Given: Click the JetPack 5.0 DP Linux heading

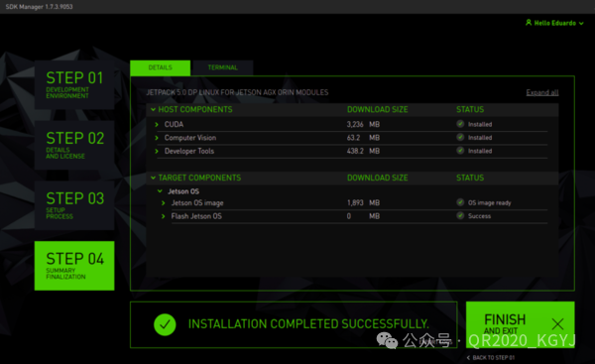Looking at the screenshot, I should click(x=237, y=92).
